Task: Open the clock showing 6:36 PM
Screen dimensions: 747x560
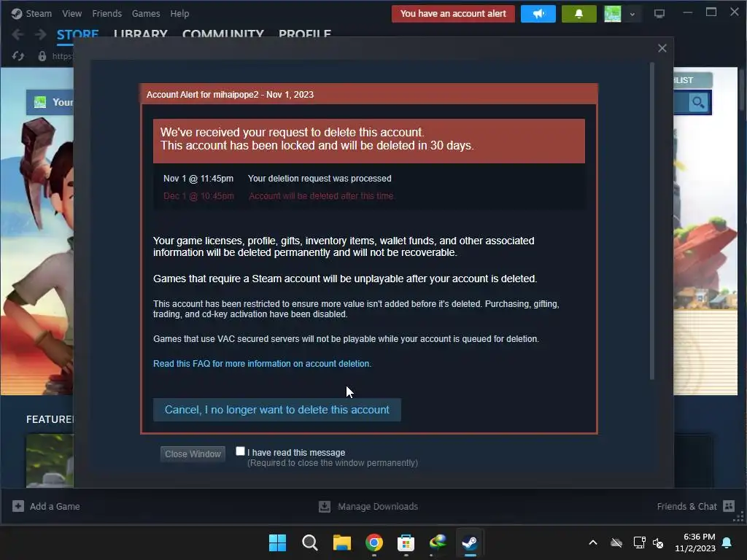Action: click(x=695, y=542)
